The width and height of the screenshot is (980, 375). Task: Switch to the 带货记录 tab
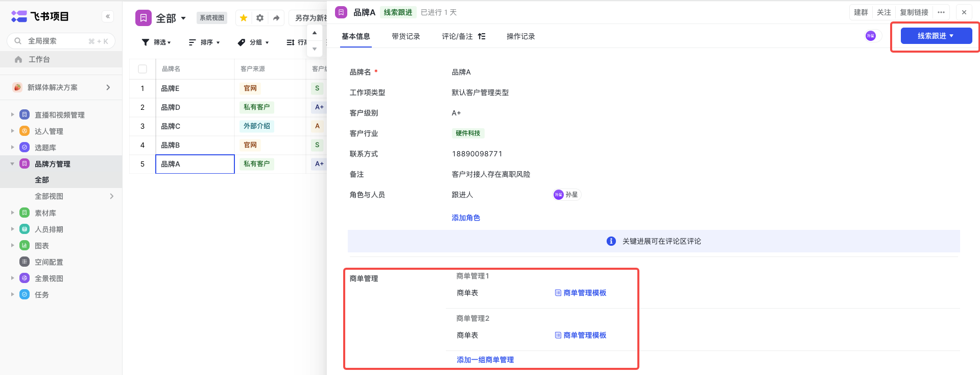405,36
